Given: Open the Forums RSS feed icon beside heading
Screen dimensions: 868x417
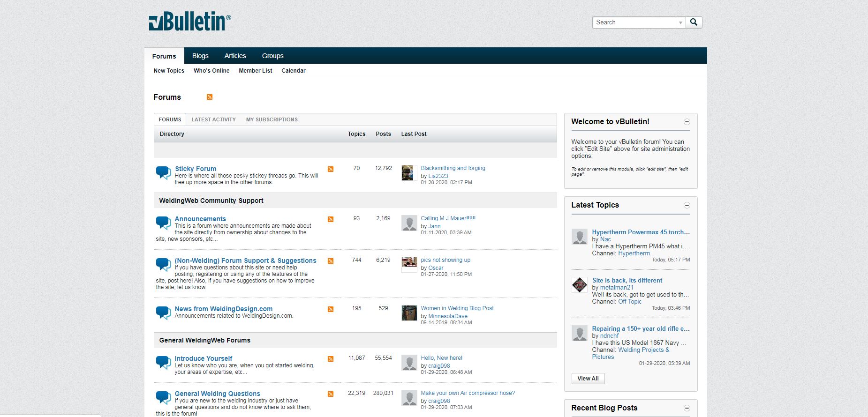Looking at the screenshot, I should click(x=210, y=97).
